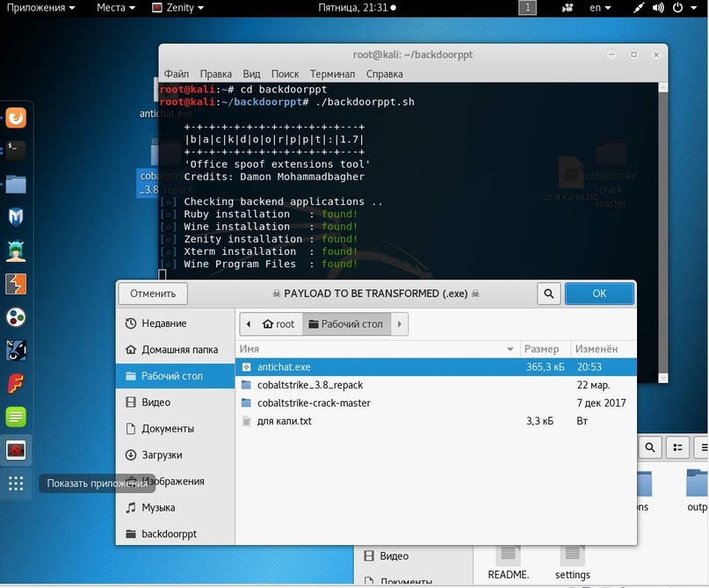Open Burp Suite from the dock
Viewport: 709px width, 588px height.
pos(16,284)
